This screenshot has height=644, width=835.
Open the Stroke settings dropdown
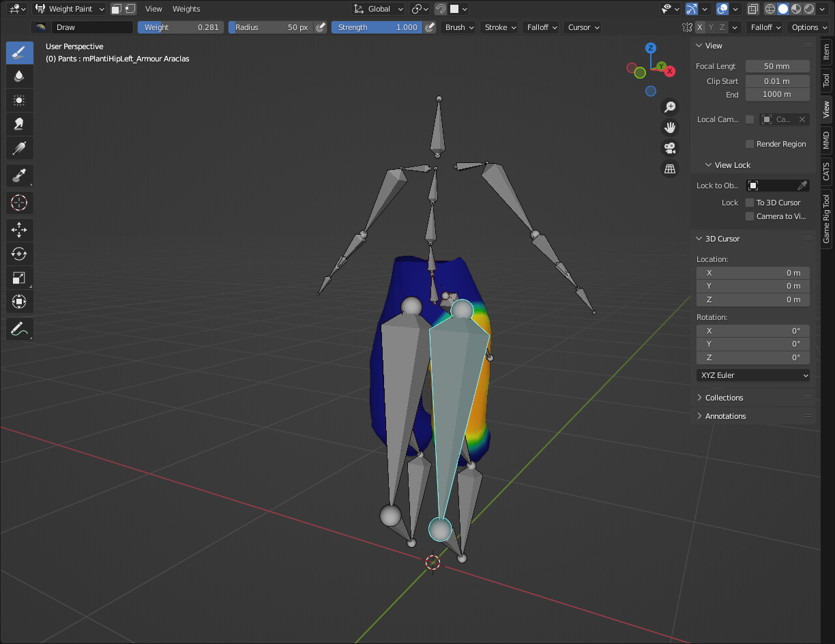[x=500, y=27]
